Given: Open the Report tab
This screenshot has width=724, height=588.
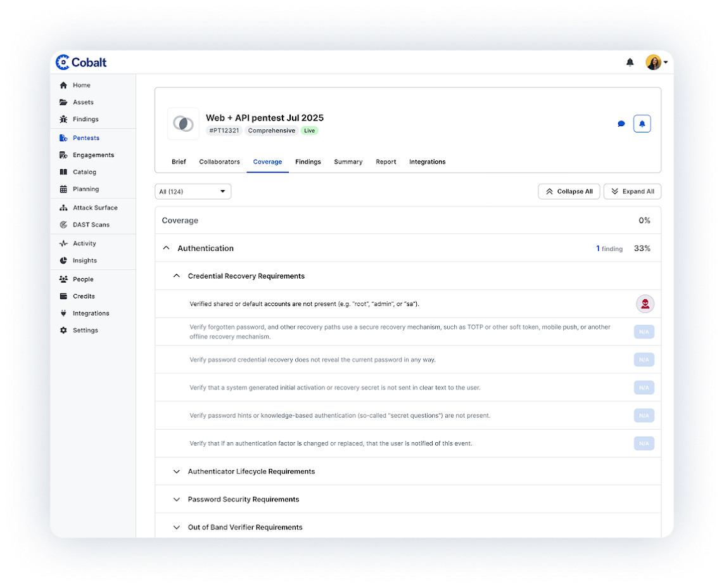Looking at the screenshot, I should pyautogui.click(x=386, y=162).
